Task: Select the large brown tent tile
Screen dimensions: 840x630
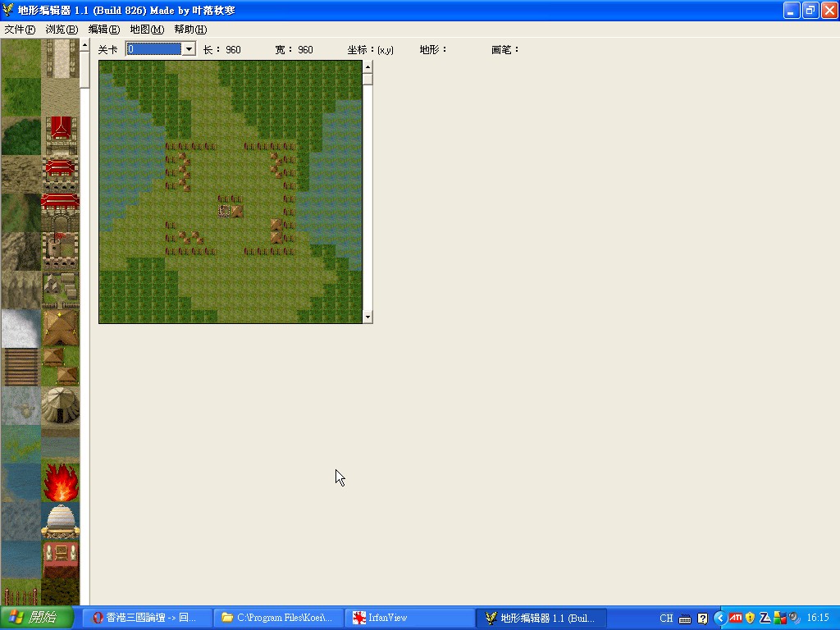Action: pyautogui.click(x=60, y=328)
